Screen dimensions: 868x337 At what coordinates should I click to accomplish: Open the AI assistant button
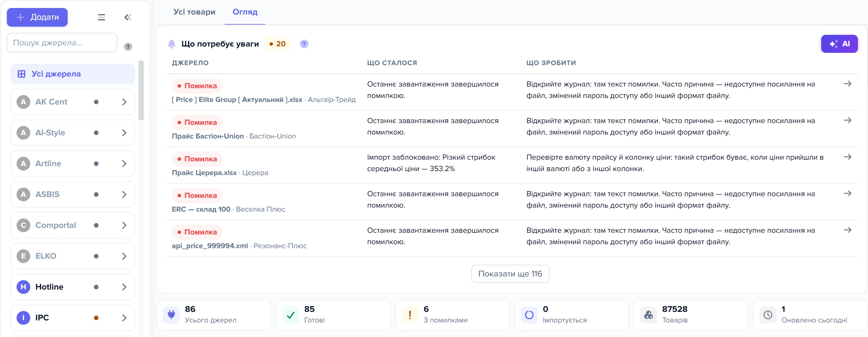tap(839, 44)
